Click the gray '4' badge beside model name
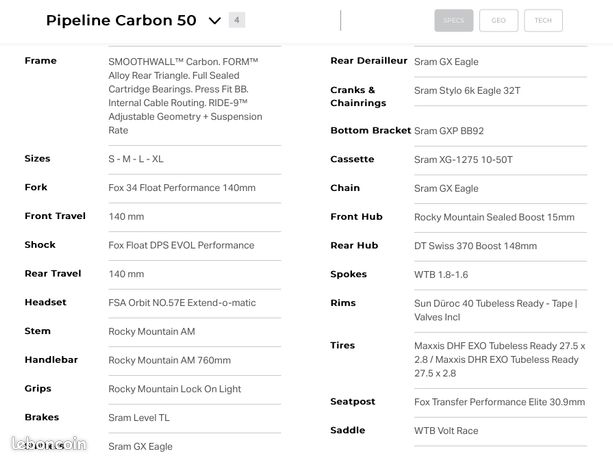This screenshot has width=613, height=460. 237,20
